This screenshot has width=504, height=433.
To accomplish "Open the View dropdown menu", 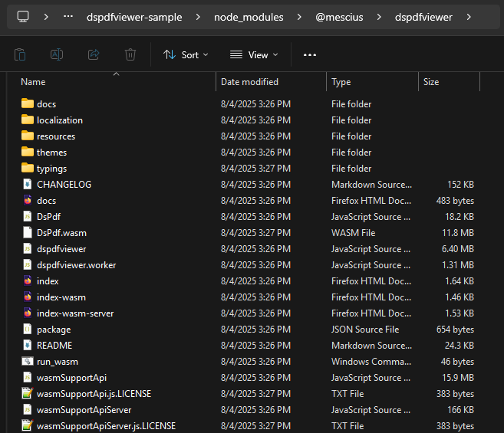I will tap(254, 55).
